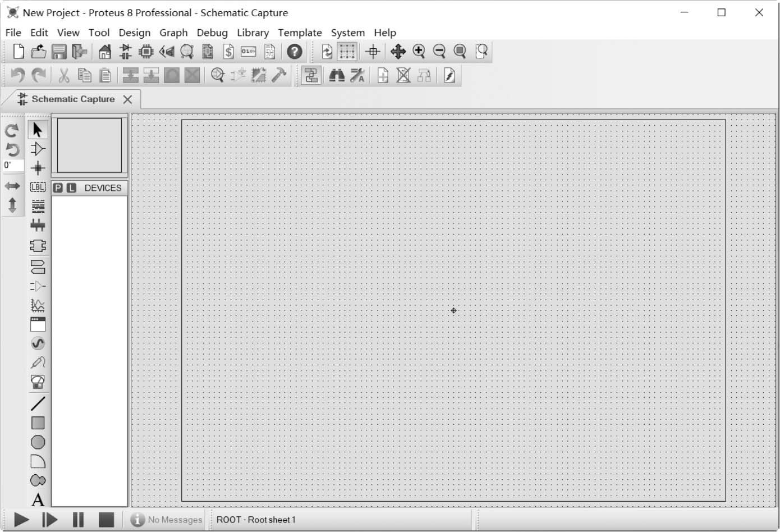Open a project using the folder icon
The height and width of the screenshot is (532, 780).
tap(38, 52)
